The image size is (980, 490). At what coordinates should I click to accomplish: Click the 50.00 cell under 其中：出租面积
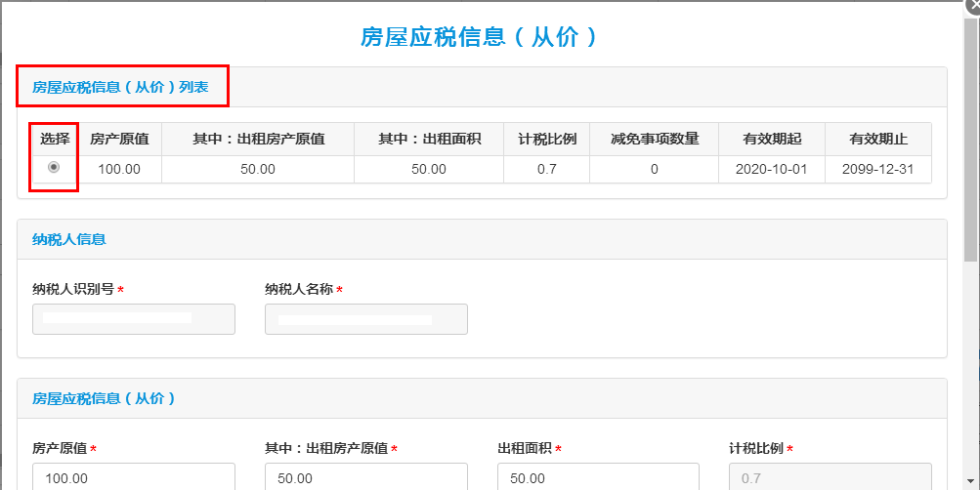point(429,169)
